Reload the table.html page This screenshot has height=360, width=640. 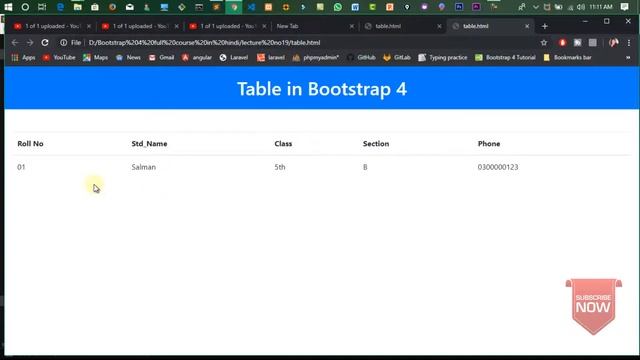(x=45, y=42)
